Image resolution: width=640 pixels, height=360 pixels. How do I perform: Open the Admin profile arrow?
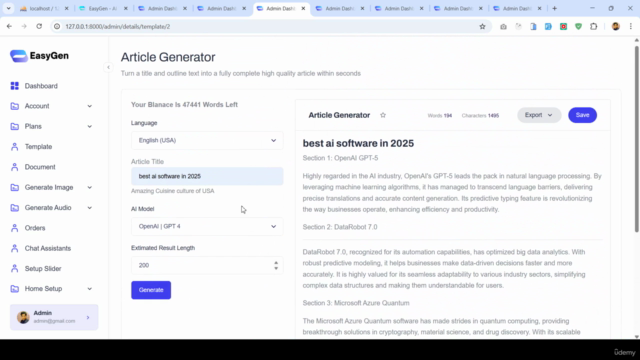[x=88, y=317]
